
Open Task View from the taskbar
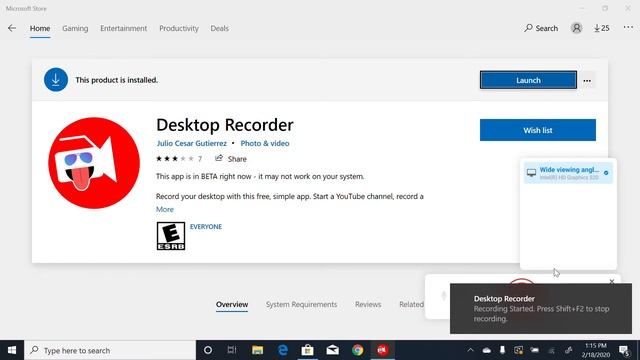232,350
